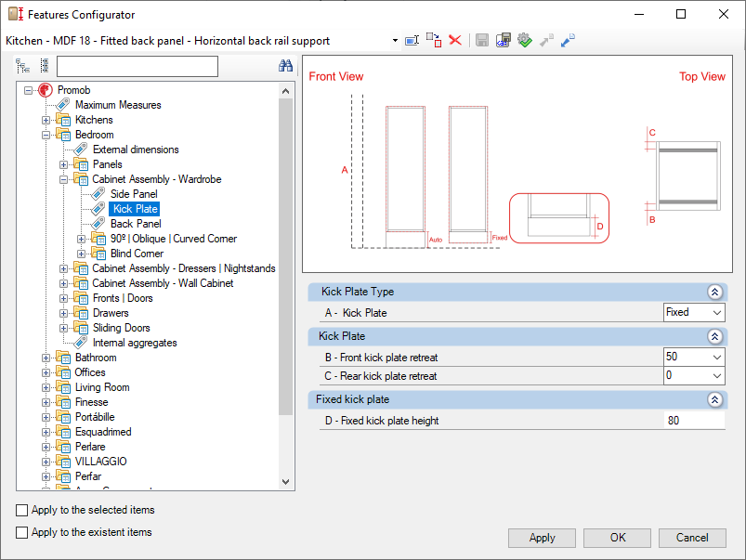This screenshot has height=560, width=746.
Task: Click the red X delete configuration icon
Action: click(x=455, y=41)
